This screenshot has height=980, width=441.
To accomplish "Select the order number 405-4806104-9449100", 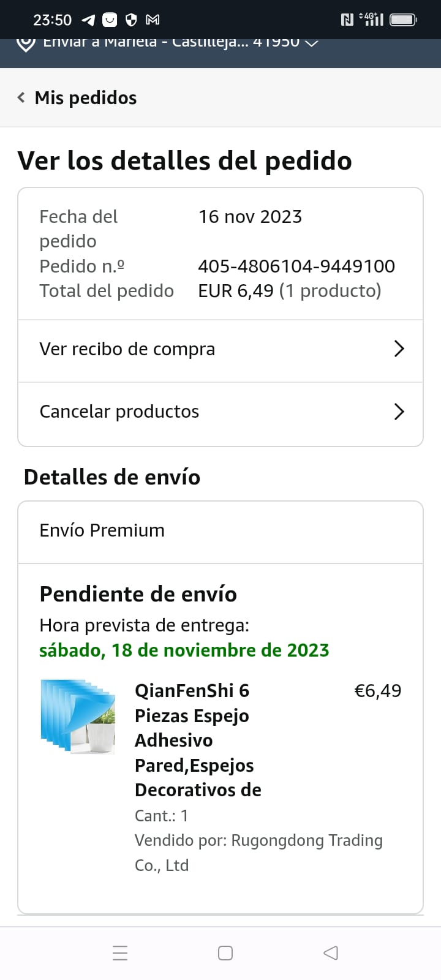I will coord(296,266).
